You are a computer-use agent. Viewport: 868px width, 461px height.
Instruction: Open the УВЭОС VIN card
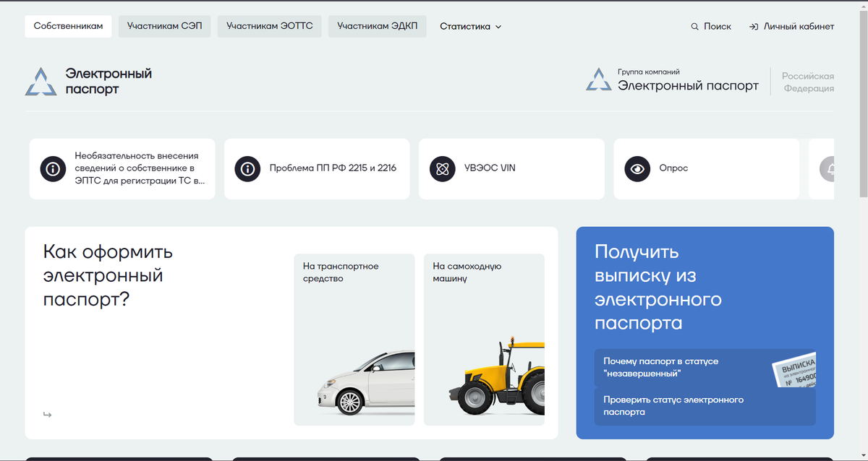(511, 169)
